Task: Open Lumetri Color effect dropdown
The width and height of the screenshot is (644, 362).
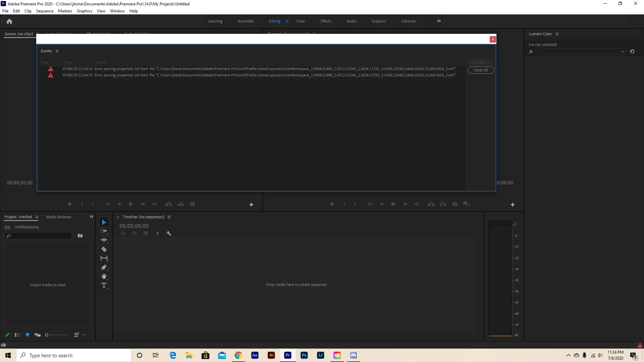Action: 581,52
